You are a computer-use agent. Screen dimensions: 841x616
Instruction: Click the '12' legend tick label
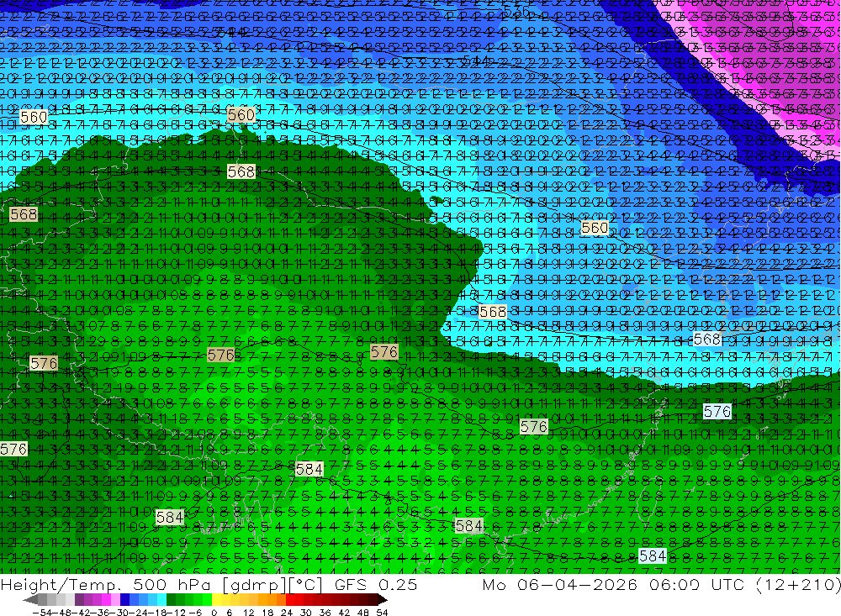[x=249, y=613]
